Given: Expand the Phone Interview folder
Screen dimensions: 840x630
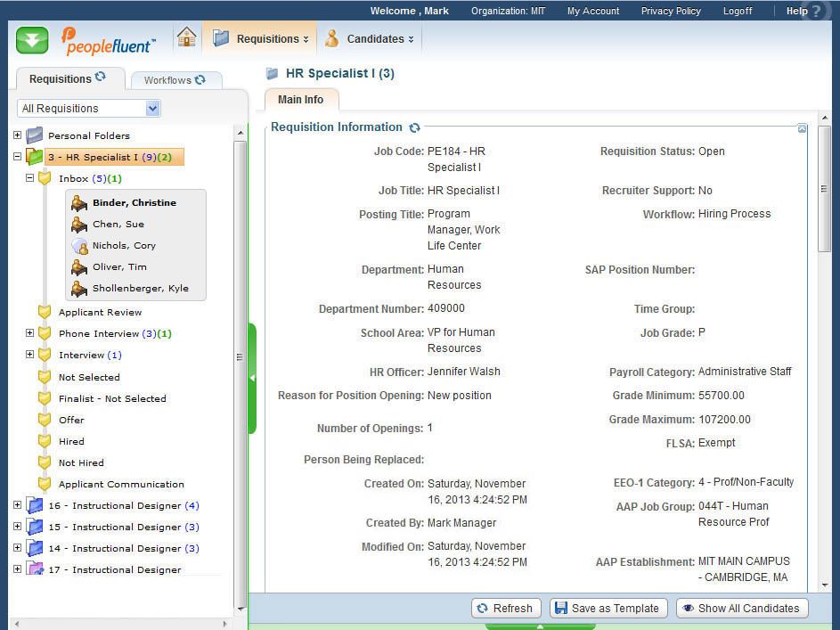Looking at the screenshot, I should coord(29,333).
